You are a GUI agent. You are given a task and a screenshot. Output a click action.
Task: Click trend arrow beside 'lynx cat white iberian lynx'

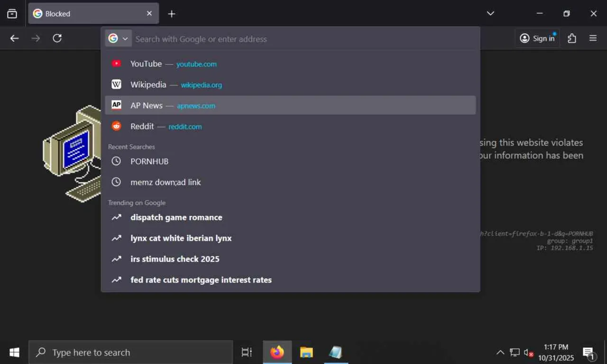[116, 238]
